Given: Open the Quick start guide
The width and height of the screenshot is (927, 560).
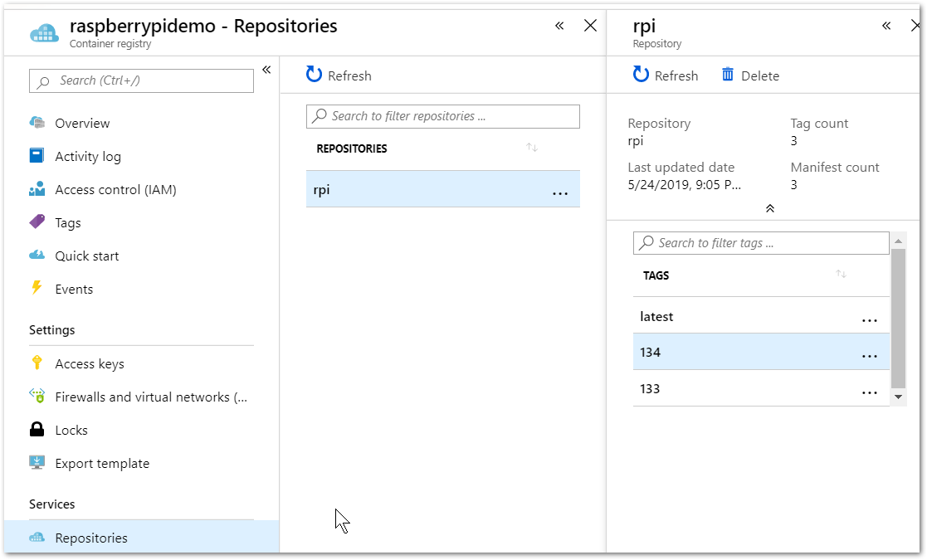Looking at the screenshot, I should click(84, 256).
